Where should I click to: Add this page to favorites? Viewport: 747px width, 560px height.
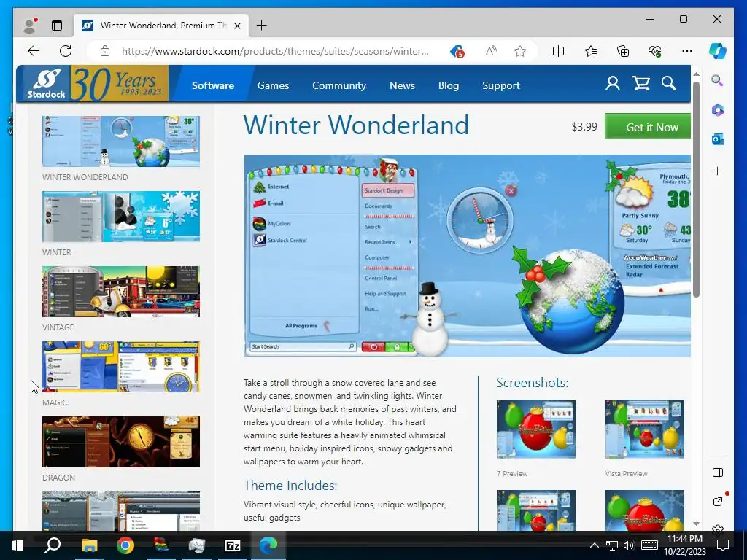pos(520,51)
